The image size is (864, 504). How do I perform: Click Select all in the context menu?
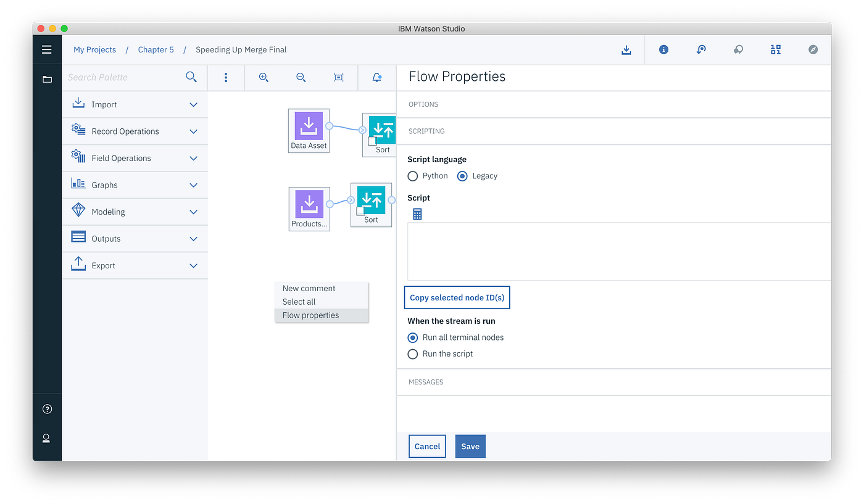pyautogui.click(x=298, y=302)
